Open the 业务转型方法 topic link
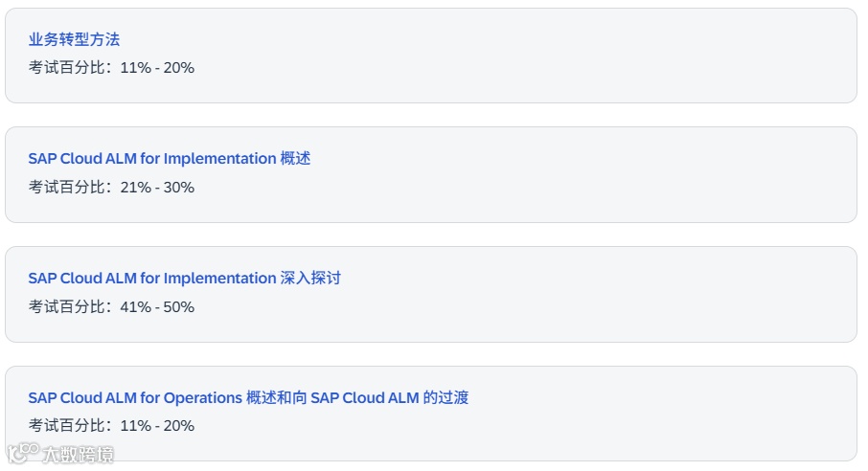Viewport: 868px width, 471px height. click(74, 39)
